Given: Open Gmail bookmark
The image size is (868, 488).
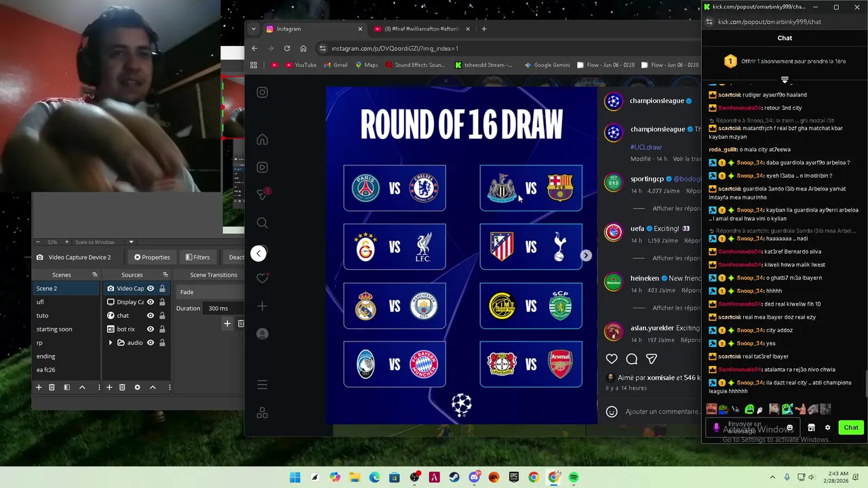Looking at the screenshot, I should click(335, 65).
